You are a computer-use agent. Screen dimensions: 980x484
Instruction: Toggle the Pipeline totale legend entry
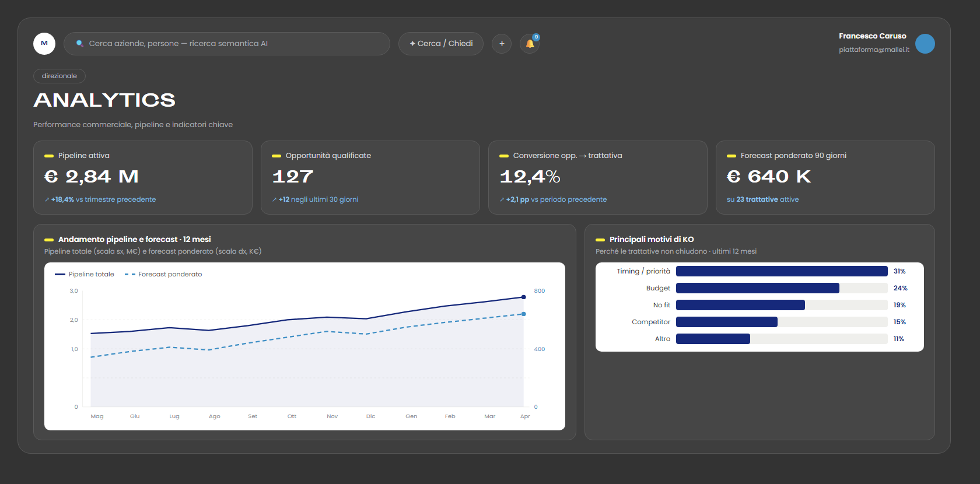(85, 274)
